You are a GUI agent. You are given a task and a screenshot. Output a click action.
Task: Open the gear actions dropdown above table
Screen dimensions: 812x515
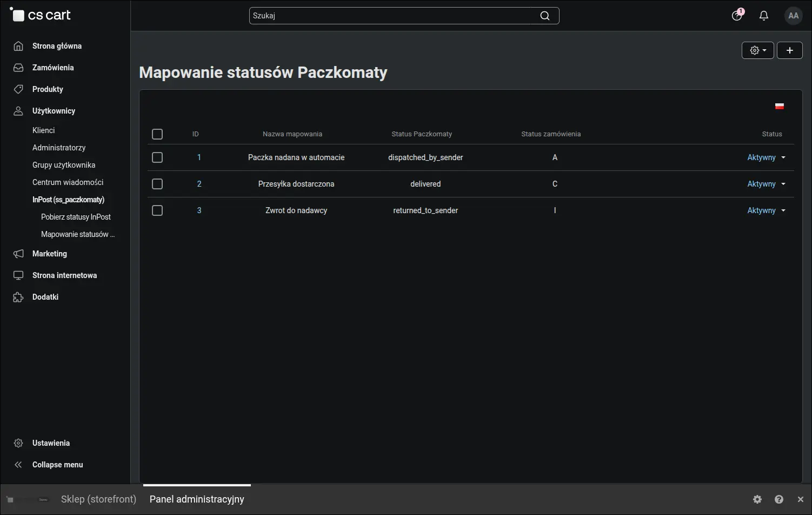point(758,50)
